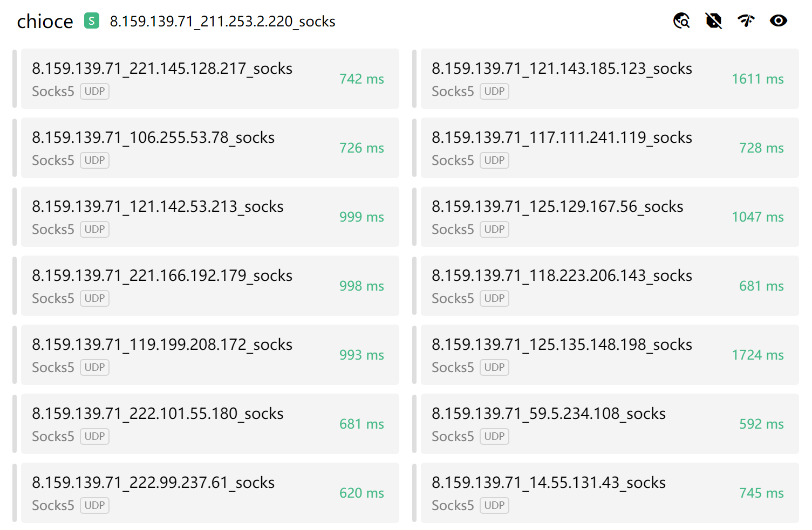Screen dimensions: 812x530
Task: Click the globe search (locate proxy) icon
Action: [681, 21]
